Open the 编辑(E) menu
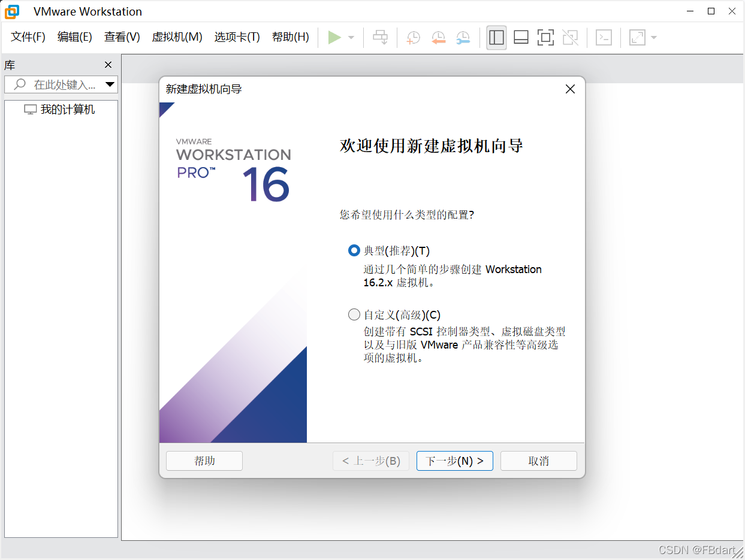Image resolution: width=745 pixels, height=560 pixels. [x=75, y=37]
